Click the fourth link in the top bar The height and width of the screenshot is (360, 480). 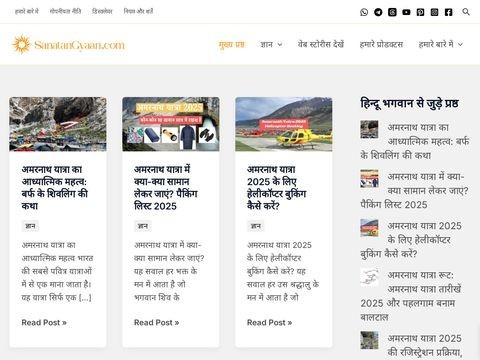point(138,11)
